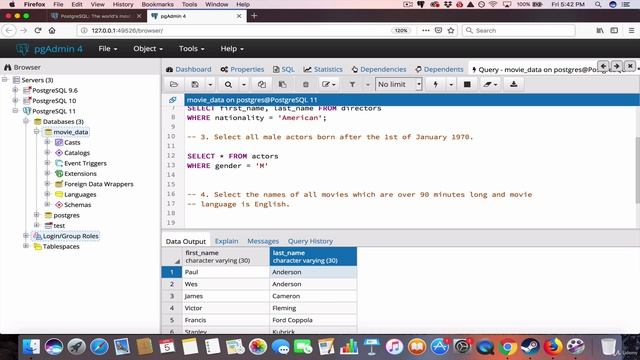Open iTunes music app in dock
Screen dimensions: 640x360
coord(394,347)
